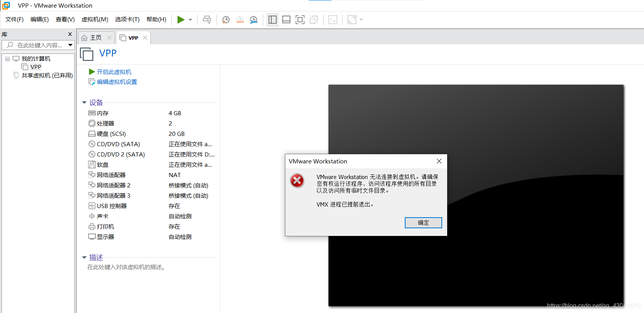This screenshot has width=644, height=313.
Task: Click the 打印机 printer device icon
Action: [x=92, y=226]
